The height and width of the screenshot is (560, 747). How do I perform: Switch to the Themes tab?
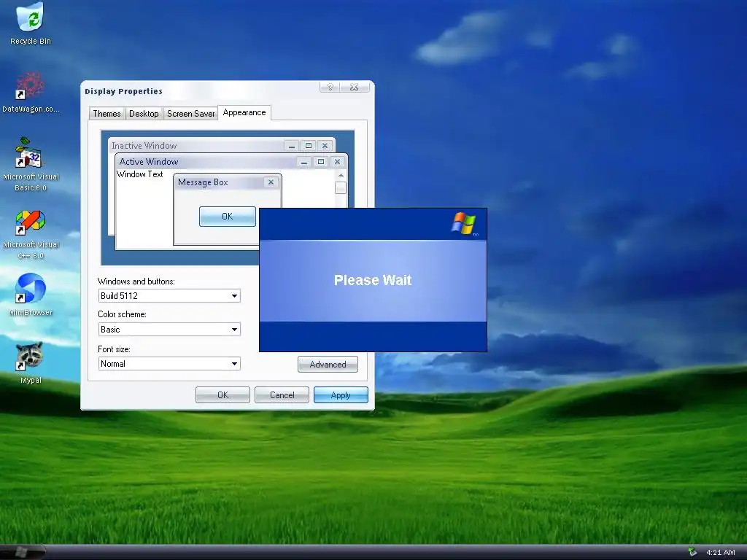click(107, 114)
